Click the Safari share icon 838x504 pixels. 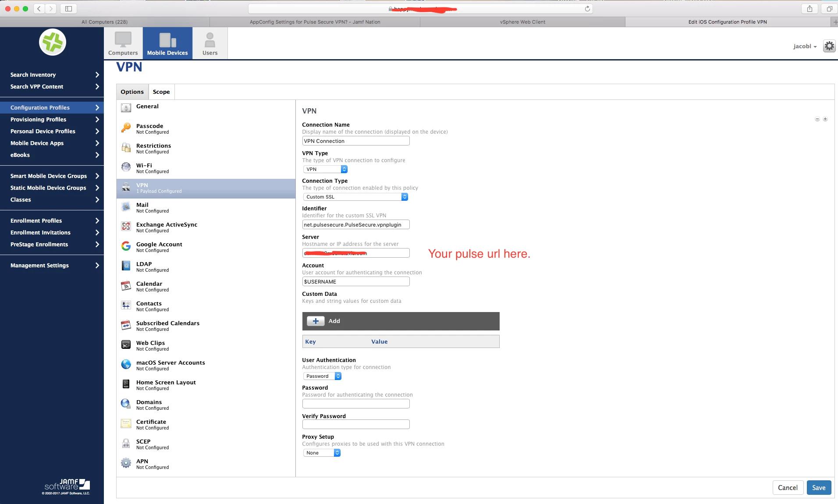[x=810, y=8]
